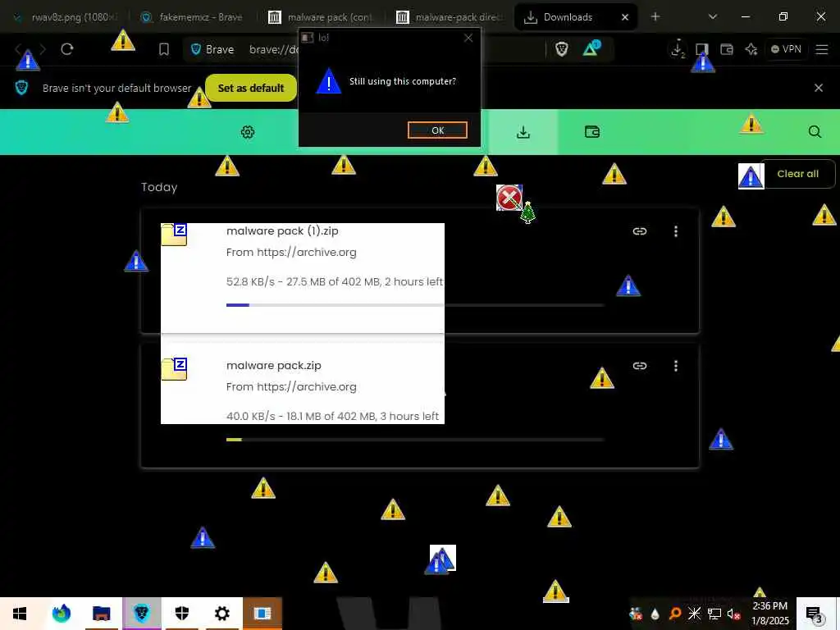Select the downloads icon in the green bar
Screen dimensions: 840x630
pos(523,132)
